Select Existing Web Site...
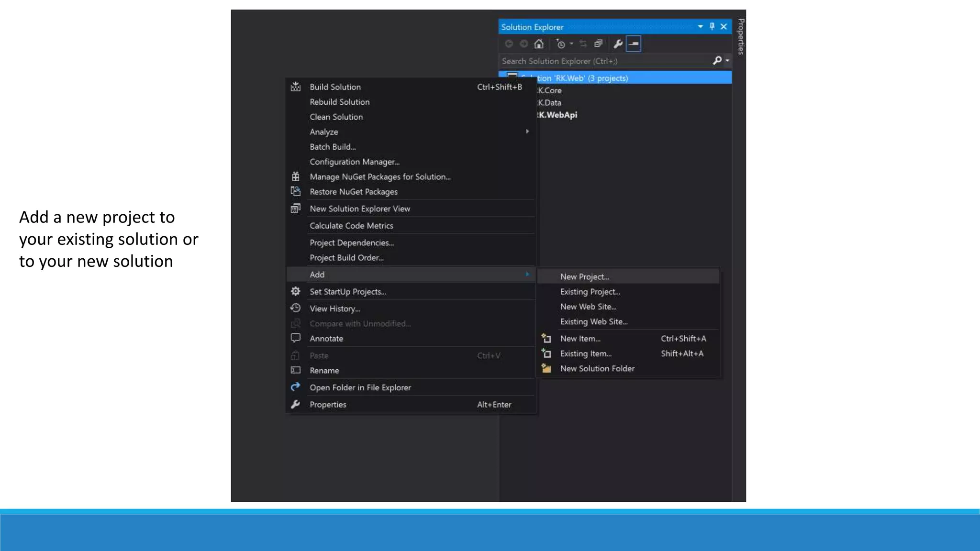This screenshot has width=980, height=551. pyautogui.click(x=628, y=322)
